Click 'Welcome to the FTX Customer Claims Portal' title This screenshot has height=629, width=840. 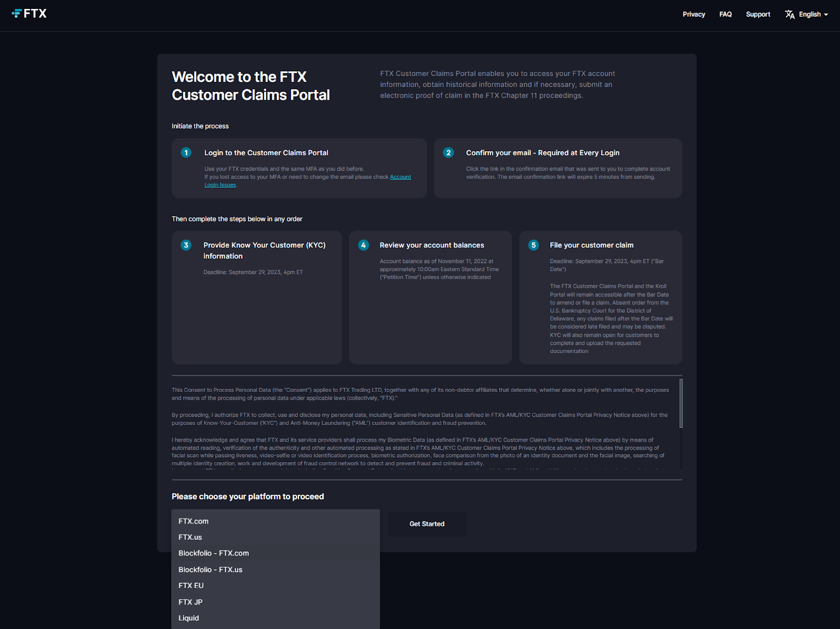pos(251,86)
